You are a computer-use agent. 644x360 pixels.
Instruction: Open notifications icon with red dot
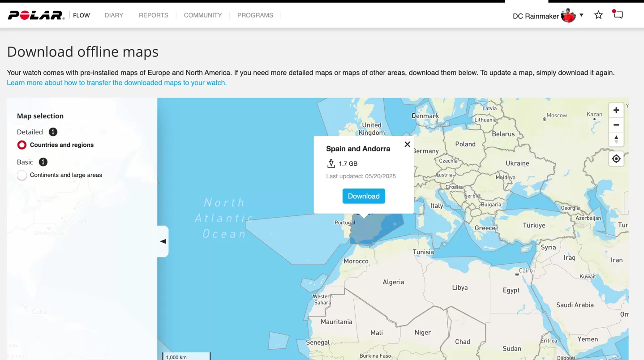point(618,15)
